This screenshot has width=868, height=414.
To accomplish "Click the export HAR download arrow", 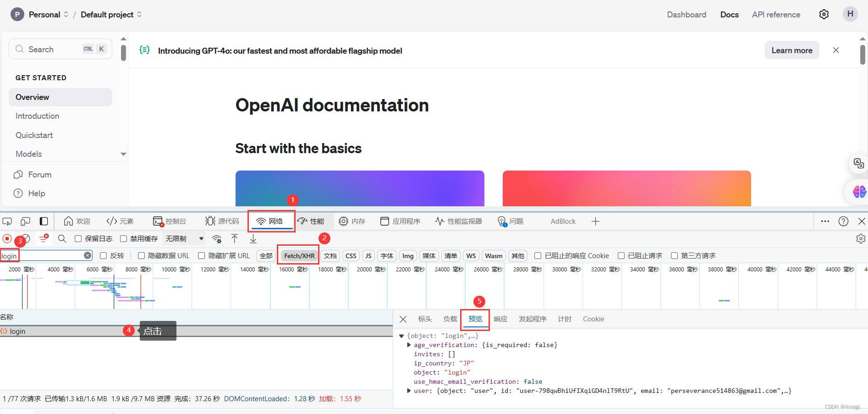I will pyautogui.click(x=253, y=238).
